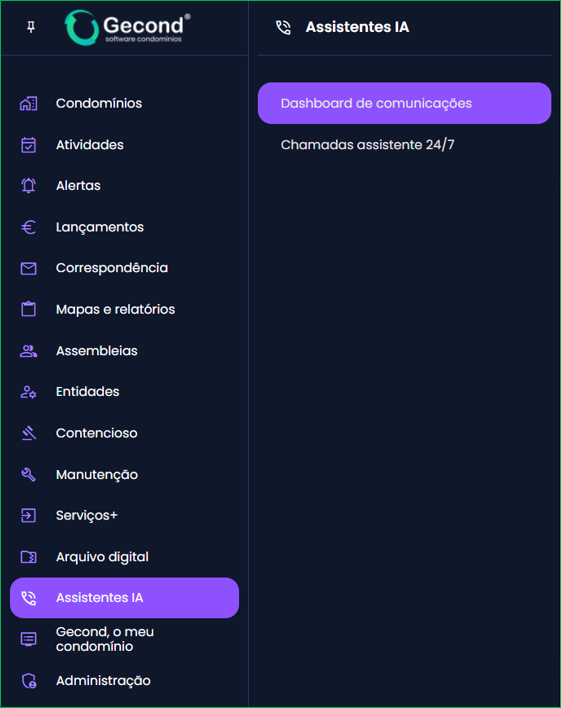Open the Arquivo digital folder icon
This screenshot has width=561, height=708.
coord(28,557)
